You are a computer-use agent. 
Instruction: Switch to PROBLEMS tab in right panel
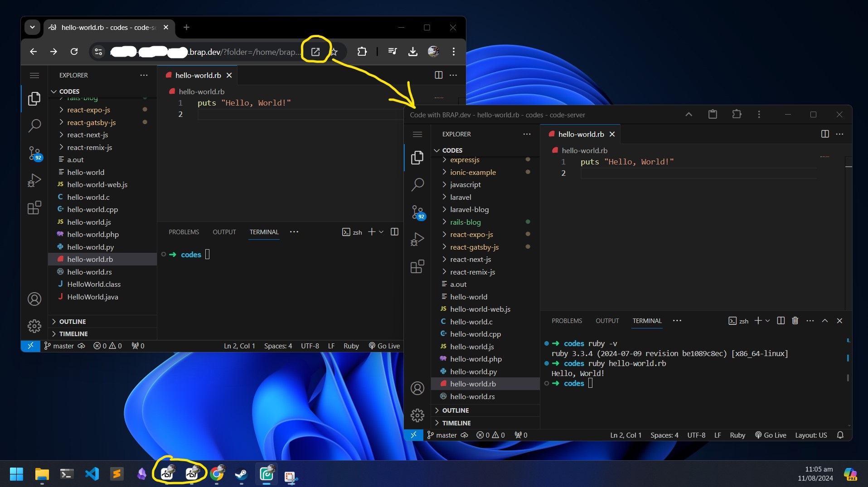(x=567, y=321)
